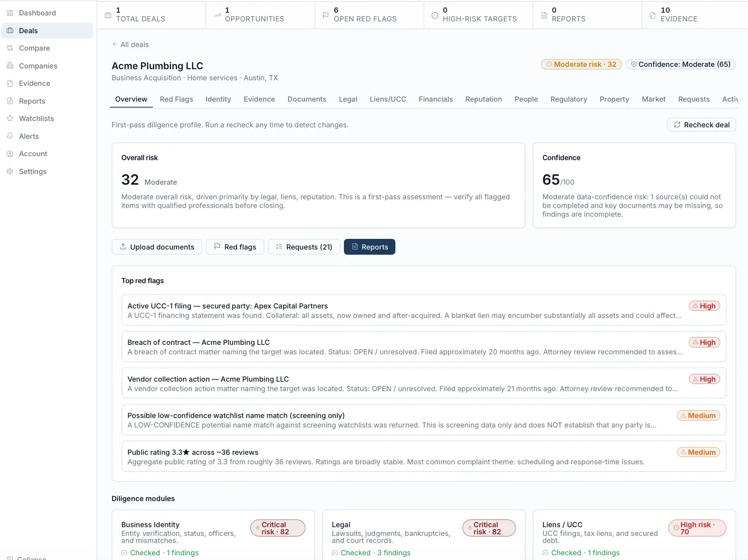The width and height of the screenshot is (748, 560).
Task: Open the Requests (21) button
Action: pyautogui.click(x=304, y=247)
